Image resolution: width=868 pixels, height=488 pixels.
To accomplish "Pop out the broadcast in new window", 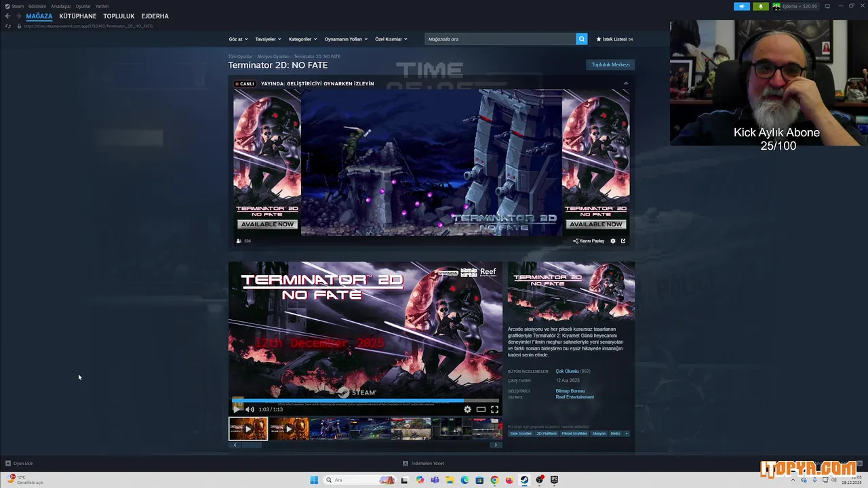I will [x=623, y=241].
